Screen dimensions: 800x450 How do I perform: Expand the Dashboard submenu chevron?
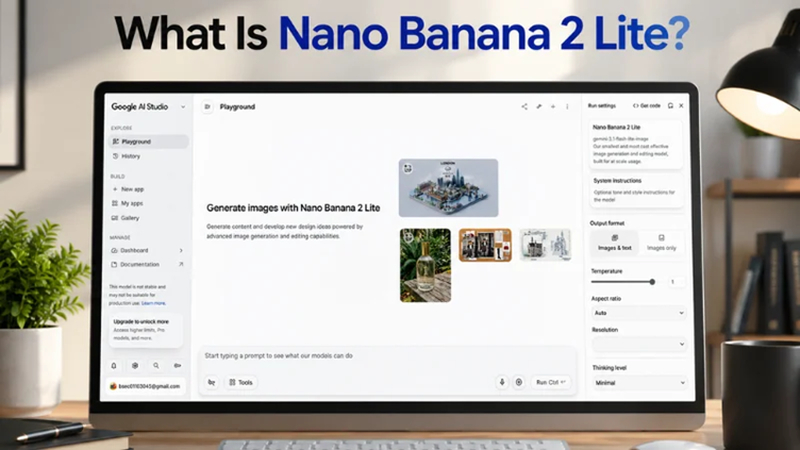181,251
